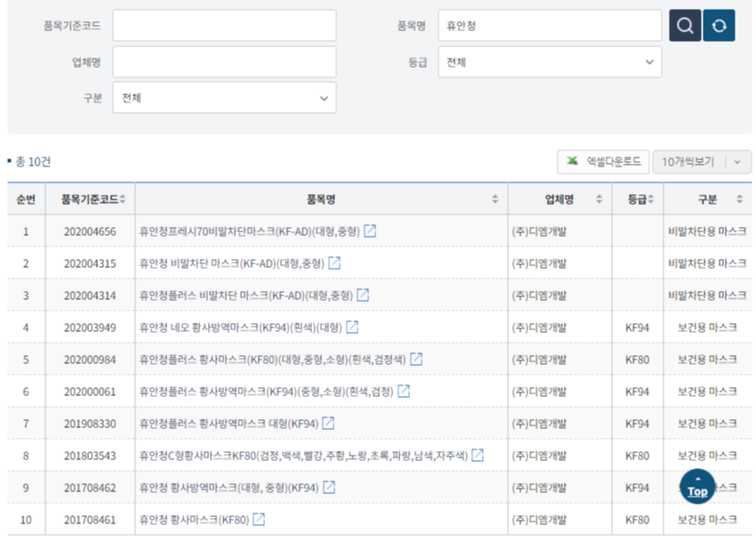Viewport: 756px width, 542px height.
Task: Open external link icon for code 202004315 row
Action: click(334, 263)
